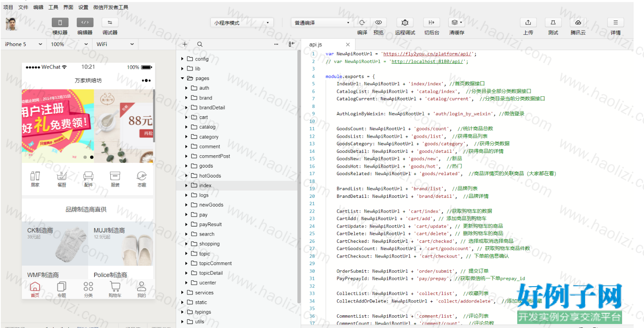Viewport: 644px width, 328px height.
Task: Open the 清缓存 clear cache dropdown
Action: tap(456, 23)
